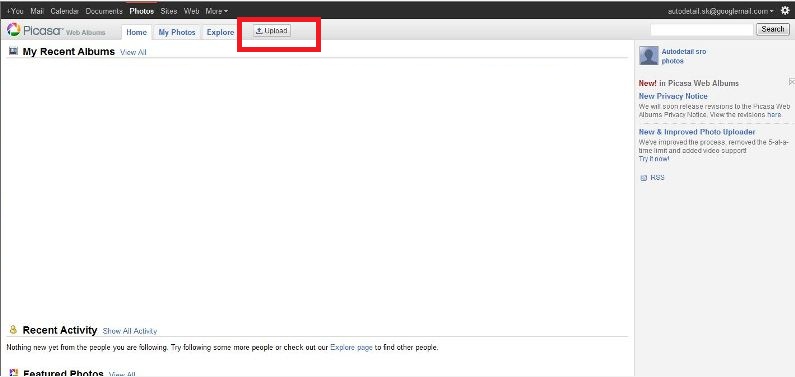The height and width of the screenshot is (377, 795).
Task: Click the Upload button
Action: 272,31
